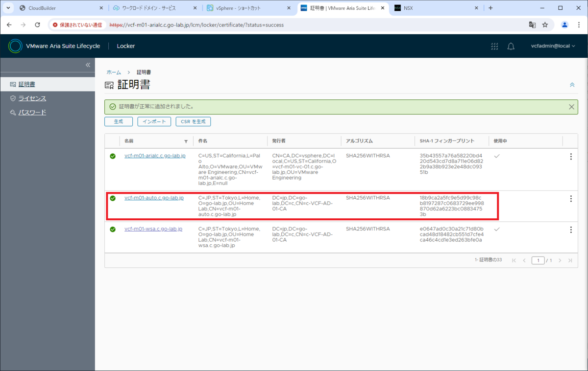Viewport: 588px width, 371px height.
Task: Go to last page of certificates
Action: point(570,260)
